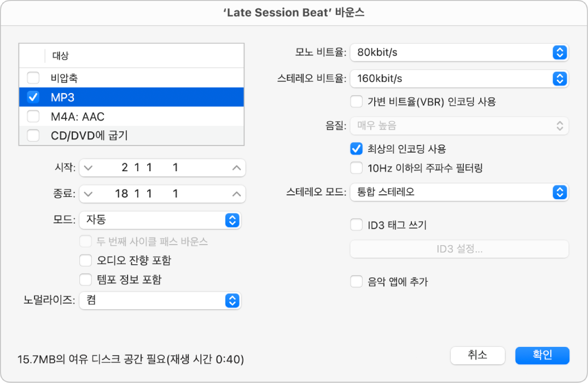Click the end position decrement chevron
Screen dimensions: 588x383
[x=89, y=194]
